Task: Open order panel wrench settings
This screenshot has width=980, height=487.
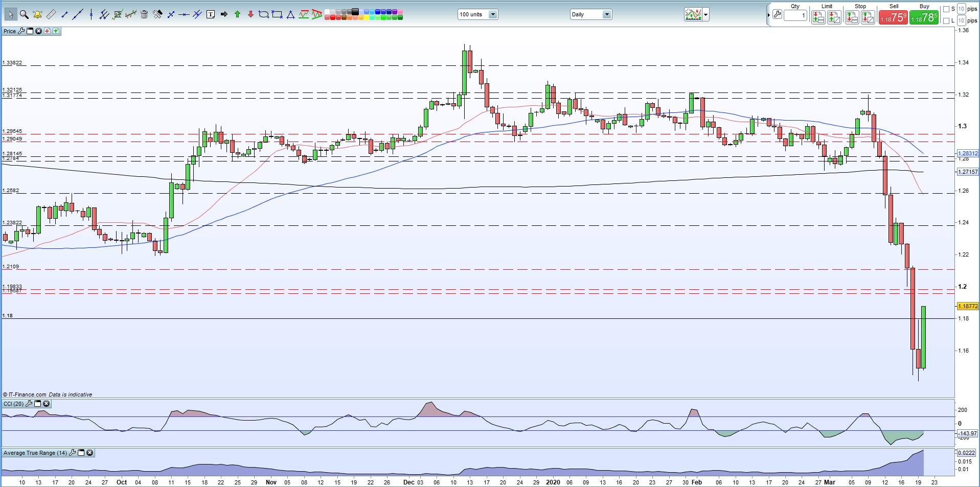Action: point(777,14)
